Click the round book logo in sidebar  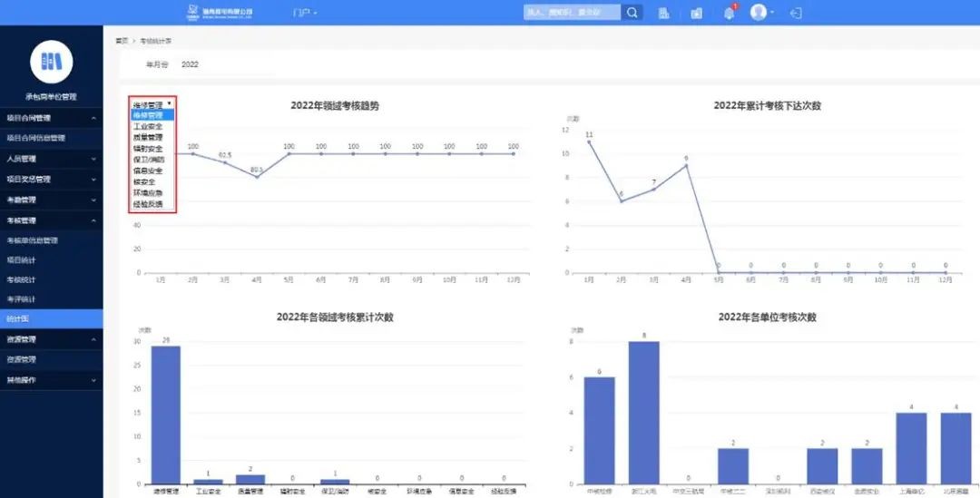click(51, 62)
